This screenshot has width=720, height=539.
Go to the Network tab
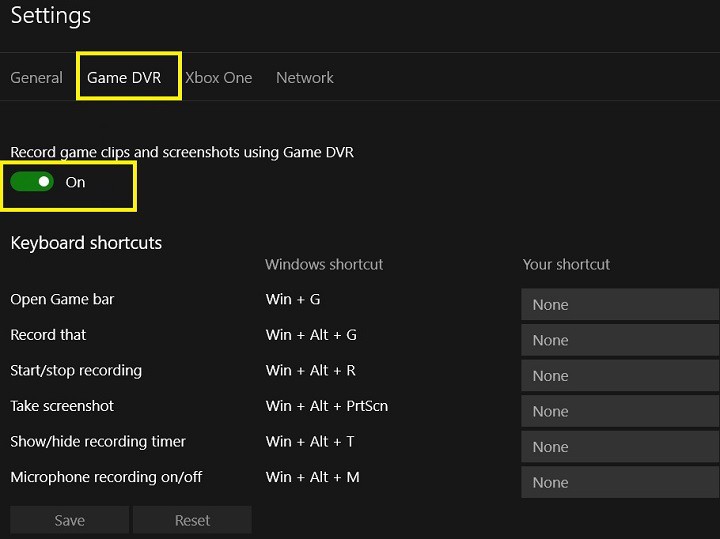(304, 78)
